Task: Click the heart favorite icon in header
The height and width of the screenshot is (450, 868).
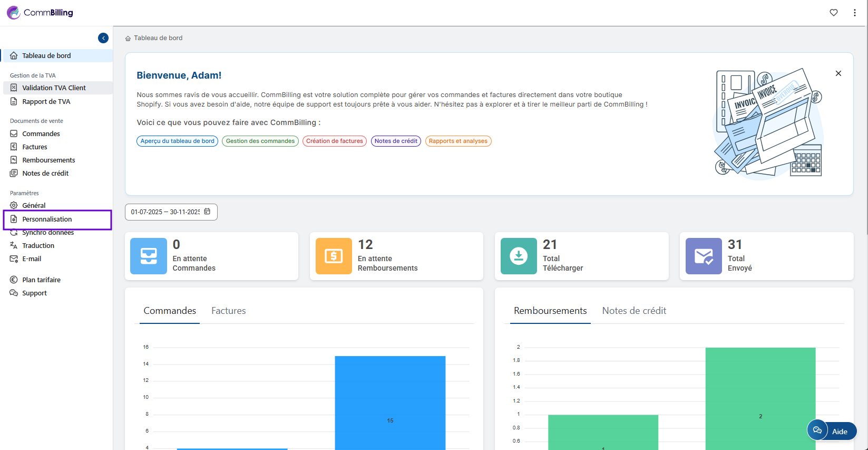Action: tap(834, 13)
